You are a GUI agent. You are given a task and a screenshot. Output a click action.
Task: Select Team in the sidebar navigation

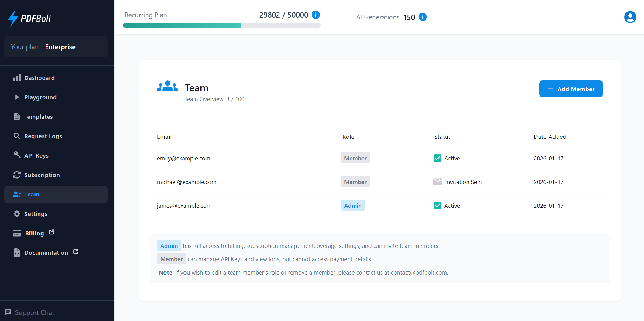pos(32,194)
